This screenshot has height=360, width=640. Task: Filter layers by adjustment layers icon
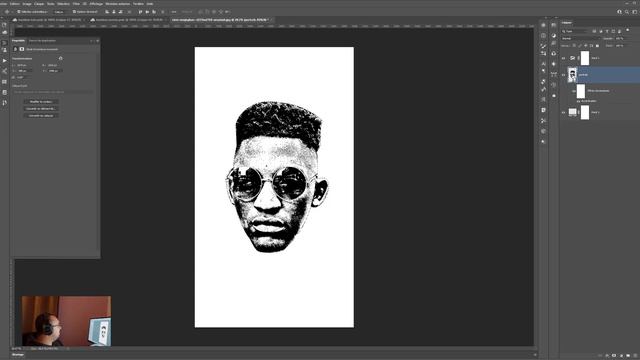(601, 31)
